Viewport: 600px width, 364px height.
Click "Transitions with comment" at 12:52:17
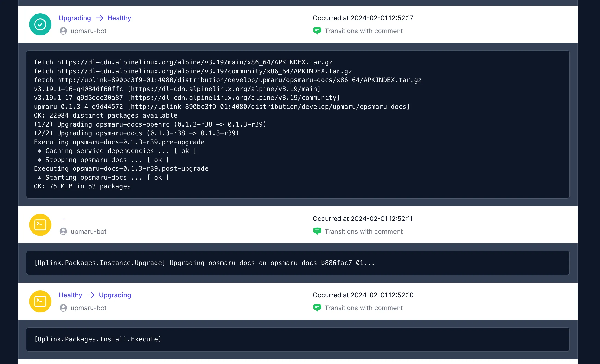[x=363, y=31]
